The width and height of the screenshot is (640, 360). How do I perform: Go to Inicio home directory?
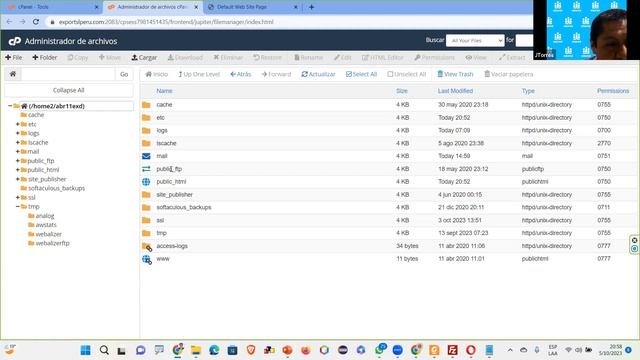[x=157, y=74]
